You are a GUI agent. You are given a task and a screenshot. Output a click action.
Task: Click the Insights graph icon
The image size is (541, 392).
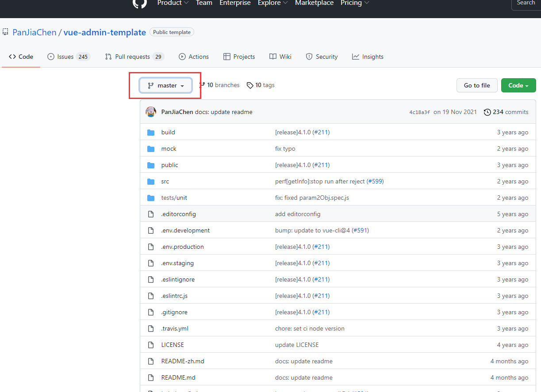355,57
